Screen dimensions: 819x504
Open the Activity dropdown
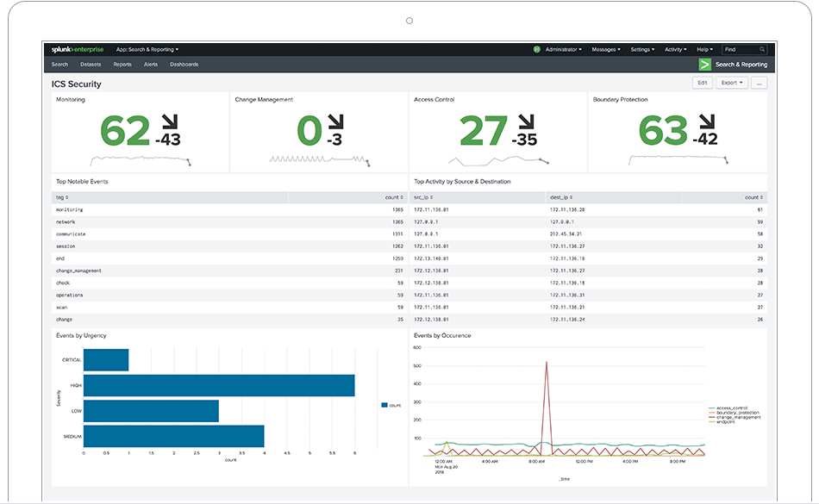(675, 50)
